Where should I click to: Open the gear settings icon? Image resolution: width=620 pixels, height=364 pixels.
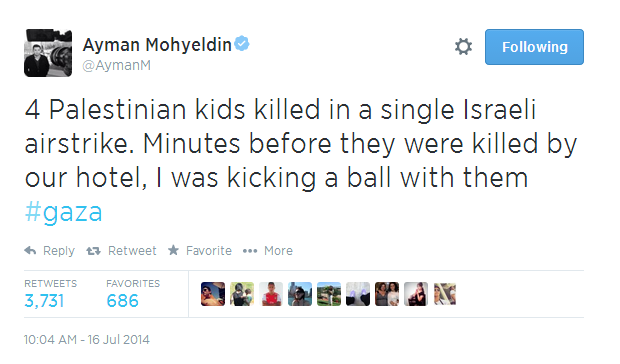coord(463,47)
